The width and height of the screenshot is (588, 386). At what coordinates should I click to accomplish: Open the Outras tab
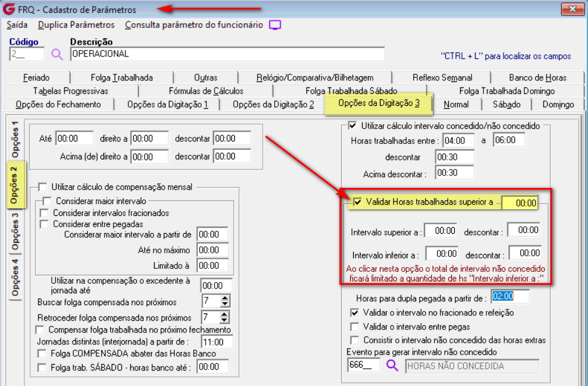[x=206, y=78]
